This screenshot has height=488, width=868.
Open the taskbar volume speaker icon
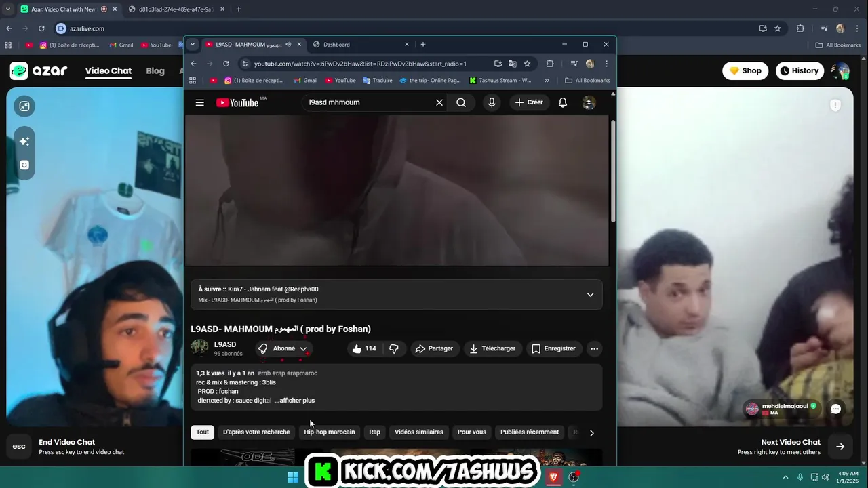coord(825,477)
